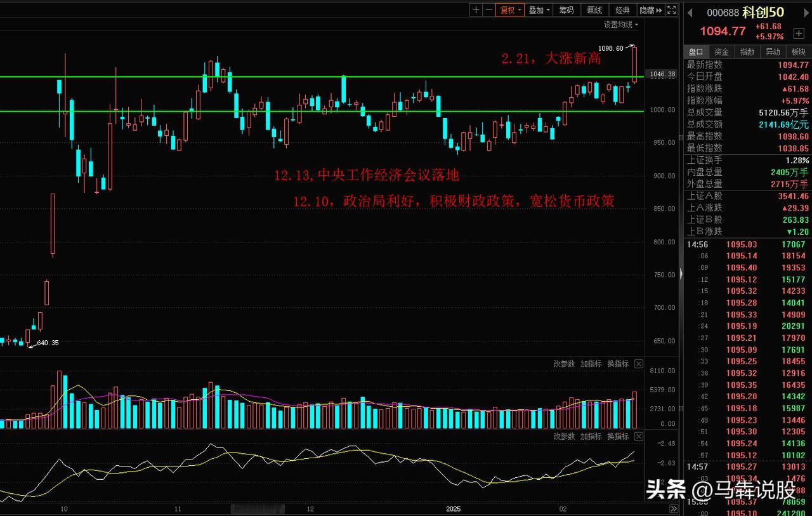
Task: Click the 12 month label on date axis
Action: [x=310, y=509]
